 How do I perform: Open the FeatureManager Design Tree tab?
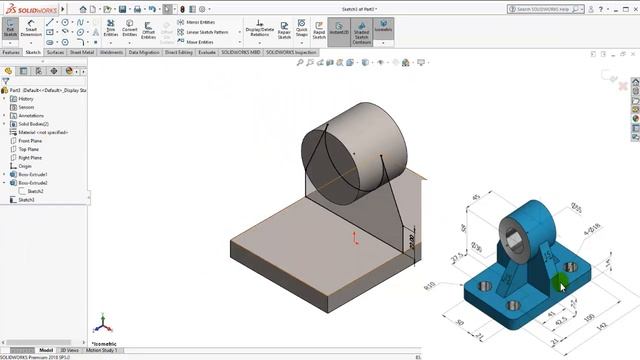tap(8, 71)
